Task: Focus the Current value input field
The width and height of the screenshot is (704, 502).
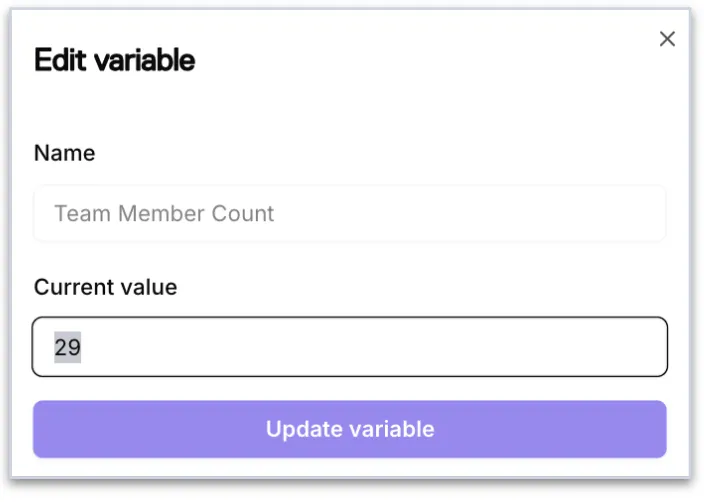Action: tap(349, 347)
